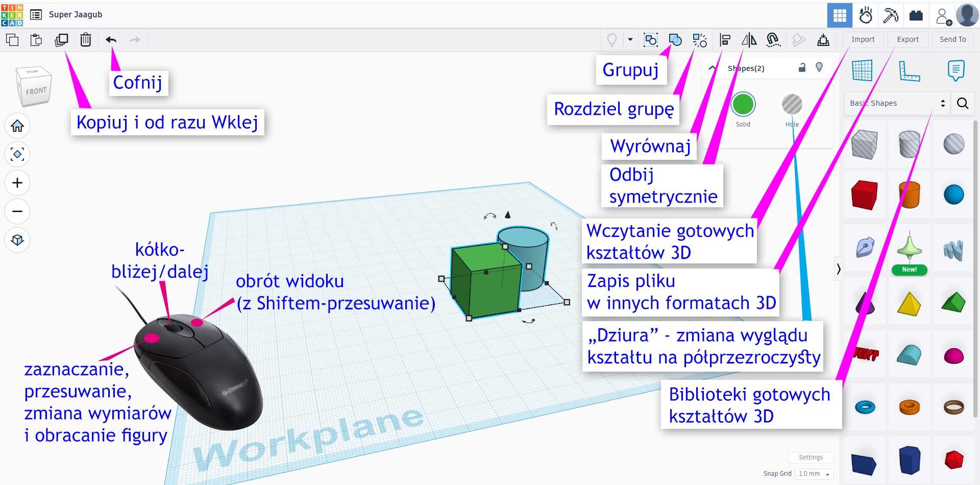Open the Export dialog
The image size is (980, 485).
908,39
